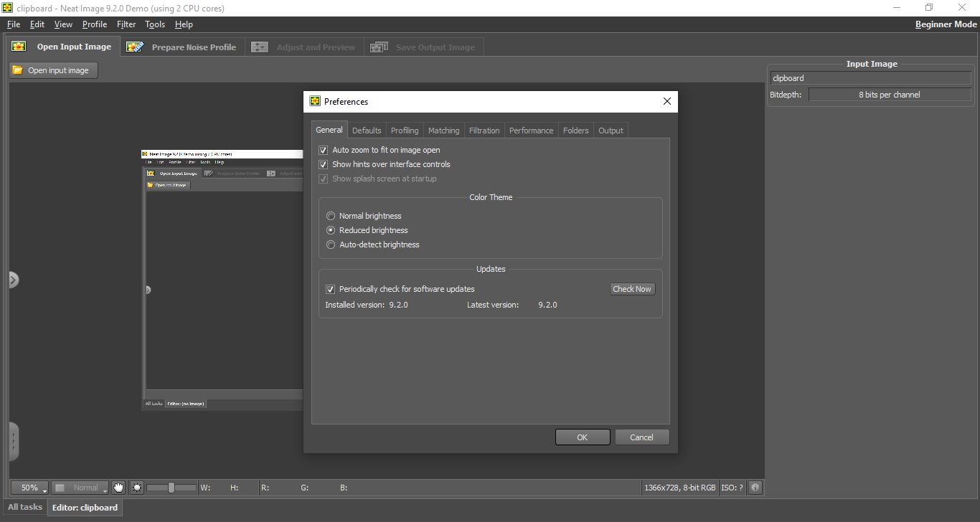Screen dimensions: 980x522
Task: Click the Prepare Noise Profile tab icon
Action: (135, 47)
